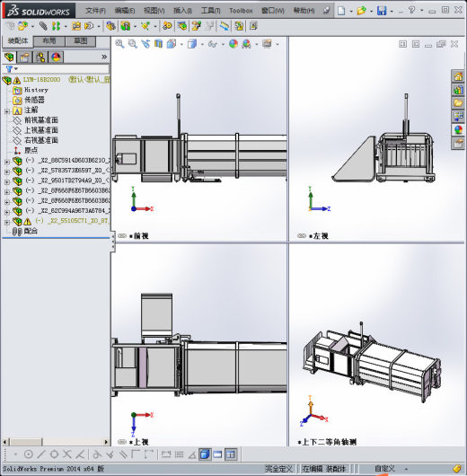This screenshot has width=467, height=476.
Task: Expand the 注解 annotations tree node
Action: click(7, 111)
